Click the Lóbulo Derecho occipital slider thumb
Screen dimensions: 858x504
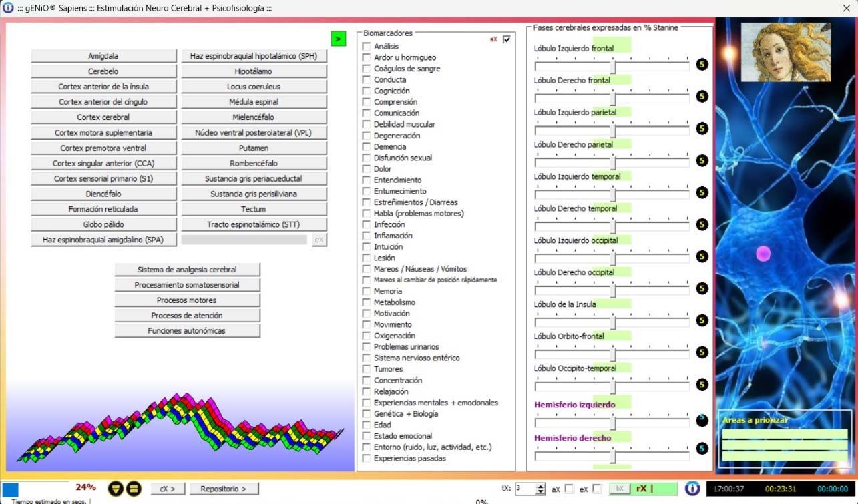tap(612, 290)
